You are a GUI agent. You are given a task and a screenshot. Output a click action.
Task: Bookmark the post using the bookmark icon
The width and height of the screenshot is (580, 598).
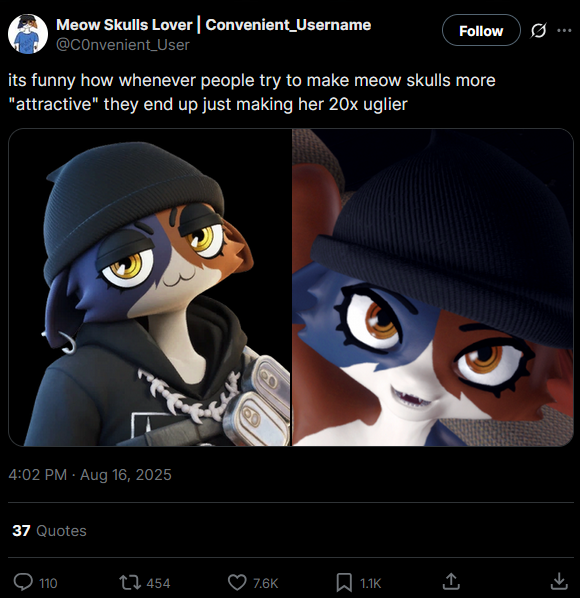(x=344, y=582)
